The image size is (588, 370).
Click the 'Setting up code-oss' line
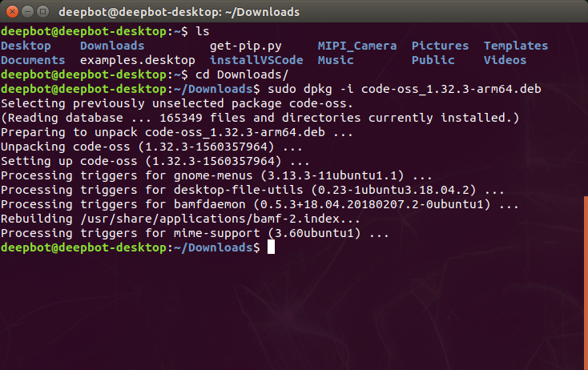click(155, 161)
